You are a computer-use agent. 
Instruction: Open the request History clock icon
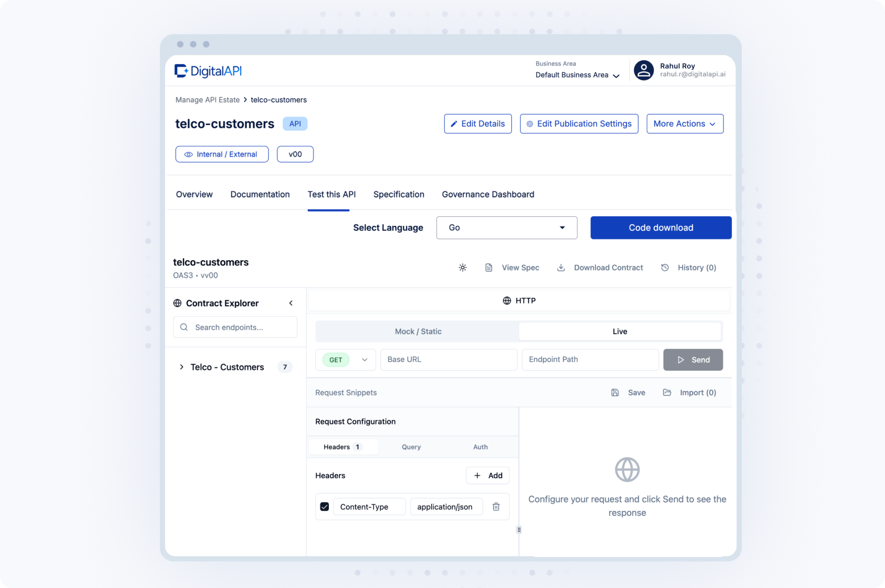click(665, 267)
